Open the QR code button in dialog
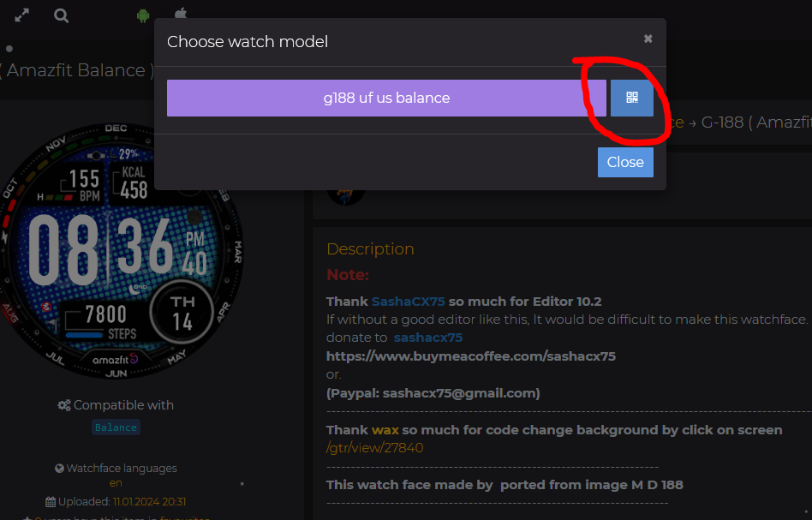This screenshot has width=812, height=520. (x=632, y=98)
